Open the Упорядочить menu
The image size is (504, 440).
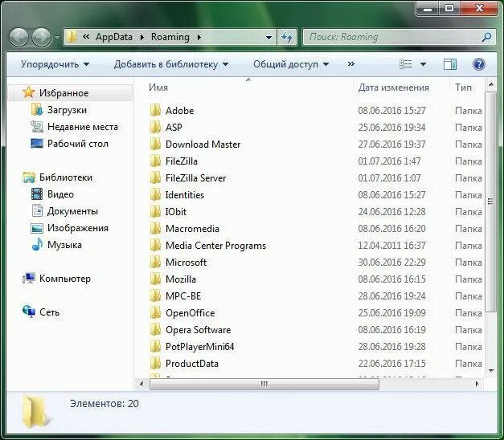tap(55, 64)
